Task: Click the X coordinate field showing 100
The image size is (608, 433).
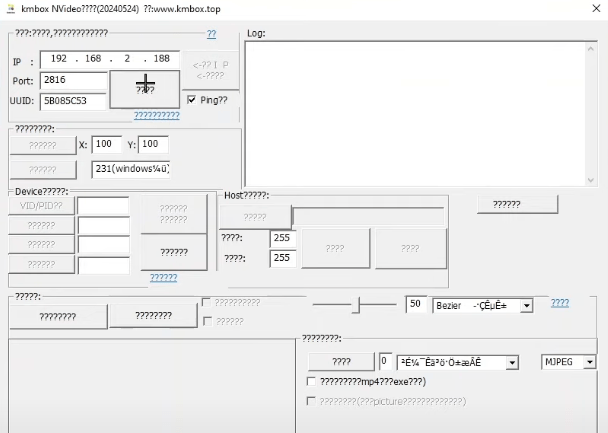Action: [107, 144]
